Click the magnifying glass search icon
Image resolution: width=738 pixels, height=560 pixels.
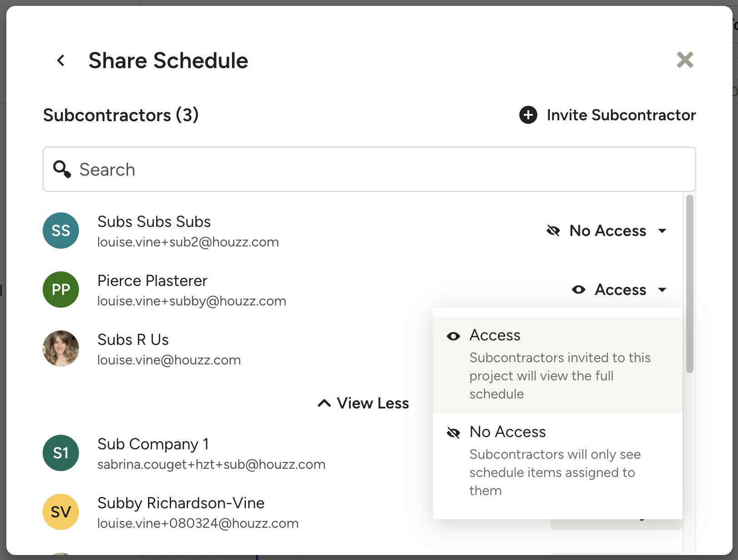pos(62,169)
